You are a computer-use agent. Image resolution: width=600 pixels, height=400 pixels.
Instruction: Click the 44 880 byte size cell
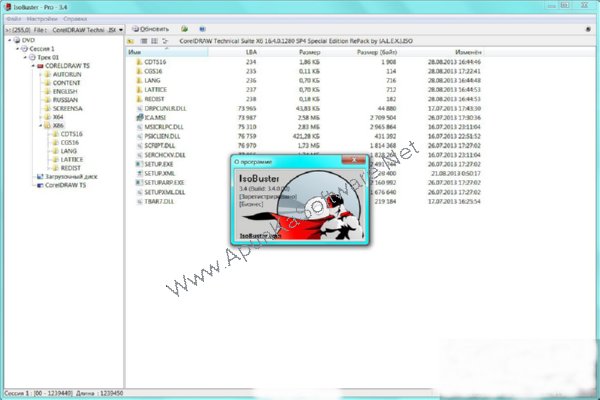click(x=387, y=108)
